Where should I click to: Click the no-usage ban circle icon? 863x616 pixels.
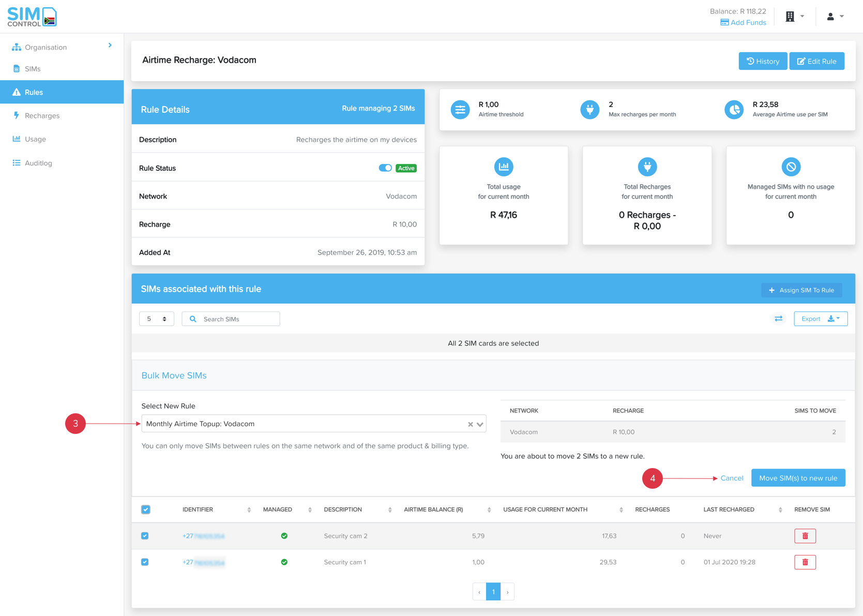click(x=791, y=167)
